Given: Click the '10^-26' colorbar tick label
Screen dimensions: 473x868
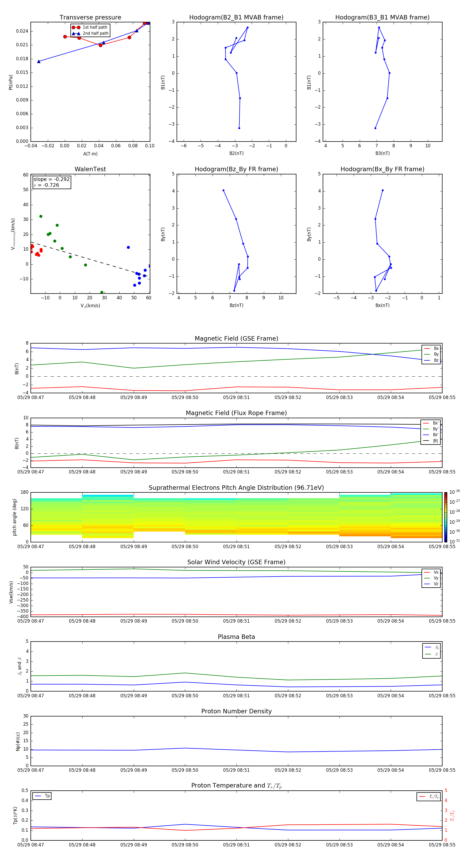Looking at the screenshot, I should 455,492.
